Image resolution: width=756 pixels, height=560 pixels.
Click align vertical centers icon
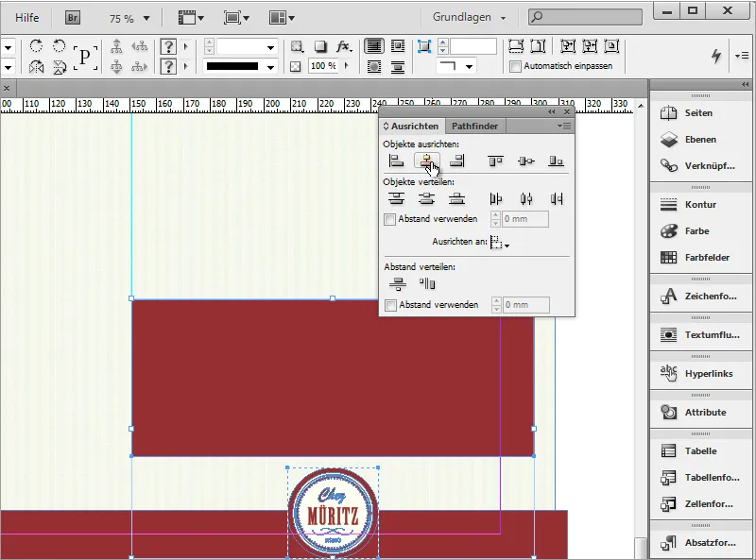coord(526,161)
